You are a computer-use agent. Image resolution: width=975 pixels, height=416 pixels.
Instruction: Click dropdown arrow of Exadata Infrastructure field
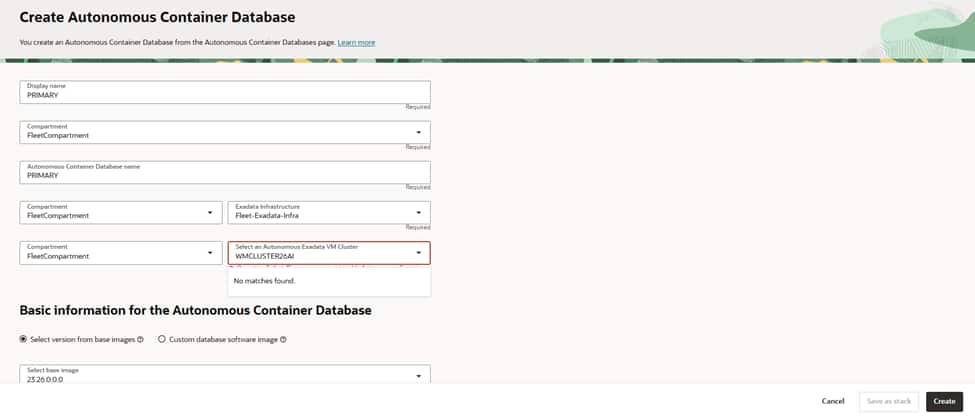coord(418,212)
